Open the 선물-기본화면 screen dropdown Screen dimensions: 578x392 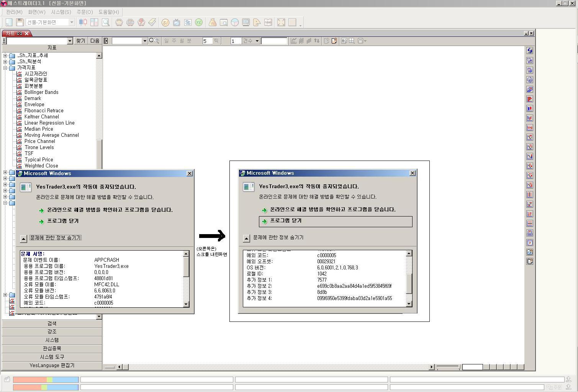click(x=71, y=22)
